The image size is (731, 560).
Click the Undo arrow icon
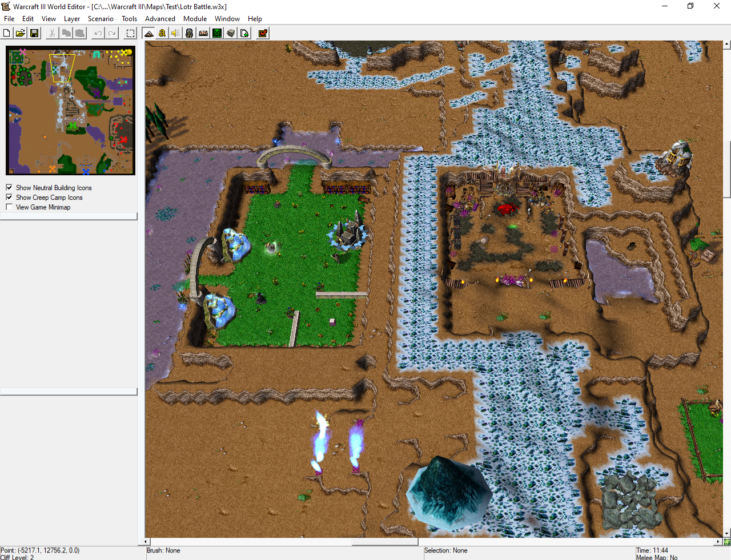(x=98, y=33)
